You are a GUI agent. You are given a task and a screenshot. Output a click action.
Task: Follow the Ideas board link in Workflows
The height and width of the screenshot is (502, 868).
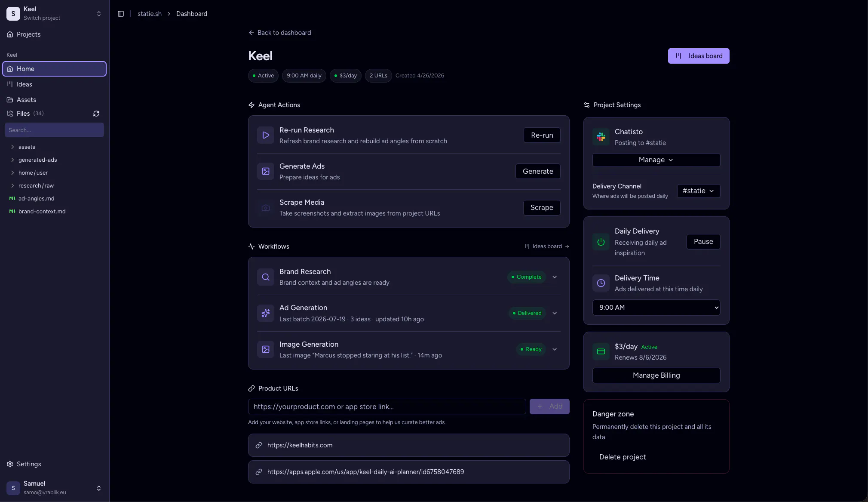coord(547,246)
